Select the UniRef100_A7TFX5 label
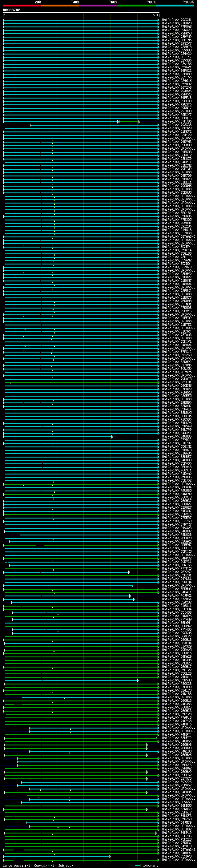Viewport: 197px width, 868px height. 177,568
